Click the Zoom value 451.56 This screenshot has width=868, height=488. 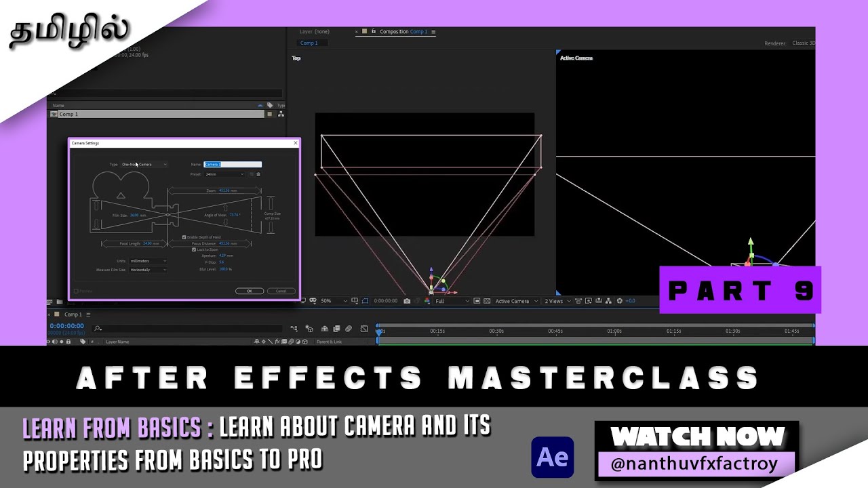pos(224,190)
